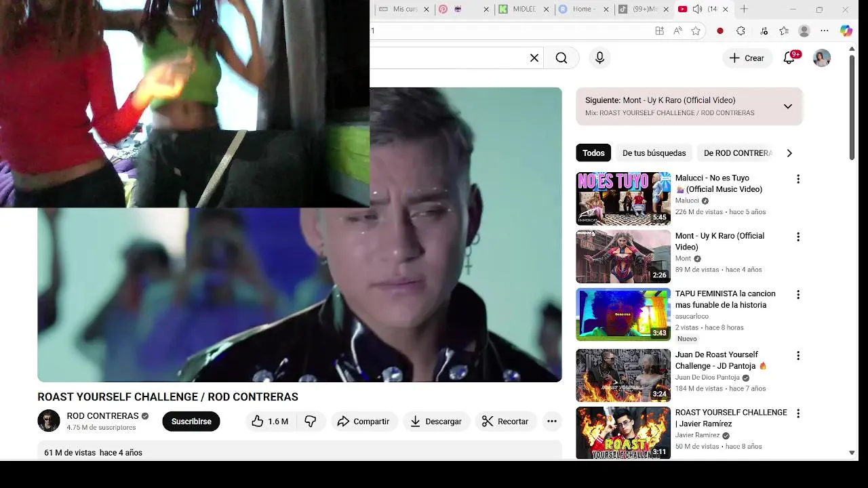Click title 'ROAST YOURSELF CHALLENGE / ROD CONTRERAS'
Image resolution: width=868 pixels, height=488 pixels.
click(x=167, y=397)
